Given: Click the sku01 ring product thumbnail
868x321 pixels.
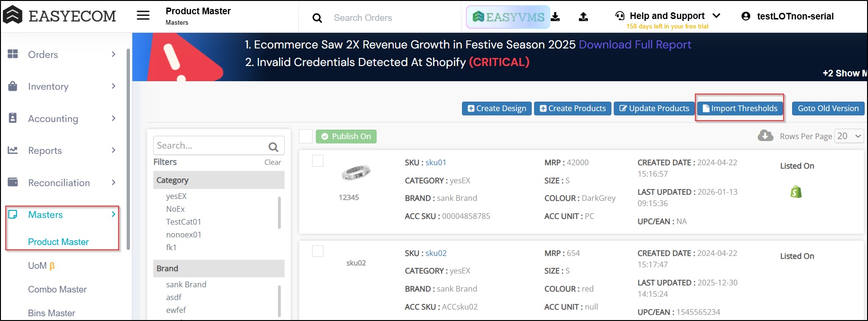Looking at the screenshot, I should pyautogui.click(x=356, y=173).
